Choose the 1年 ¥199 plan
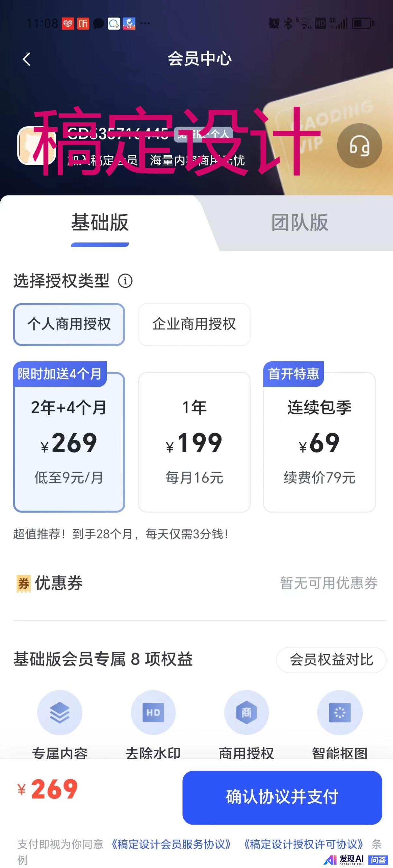393x868 pixels. pyautogui.click(x=194, y=442)
